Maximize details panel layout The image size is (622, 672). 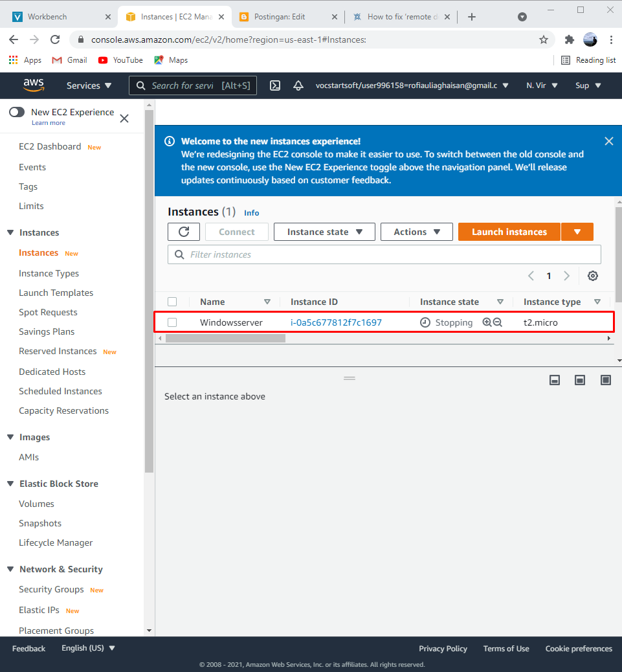tap(606, 380)
